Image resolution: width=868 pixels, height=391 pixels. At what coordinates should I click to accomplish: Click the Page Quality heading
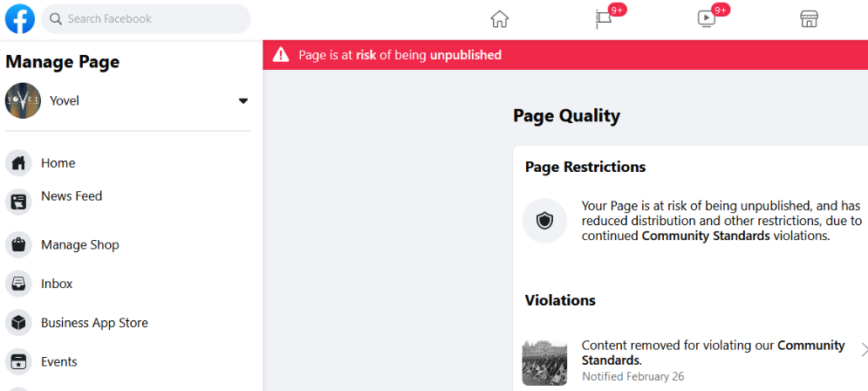click(566, 116)
